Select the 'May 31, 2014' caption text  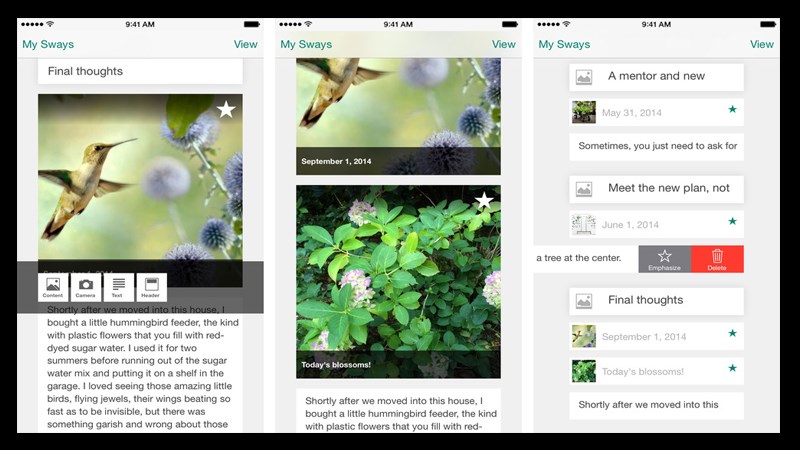pyautogui.click(x=632, y=113)
